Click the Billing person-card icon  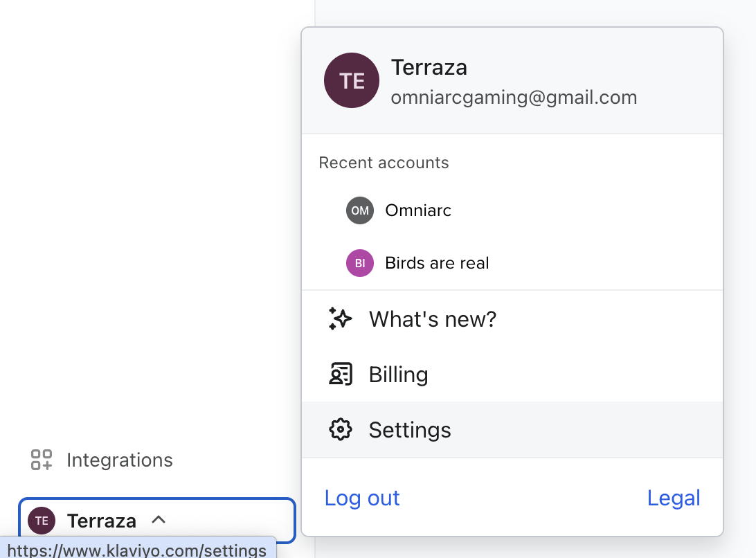coord(340,375)
